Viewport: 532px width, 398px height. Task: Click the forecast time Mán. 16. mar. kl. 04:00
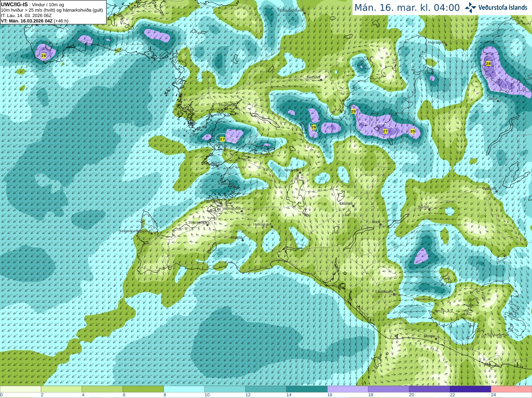407,7
